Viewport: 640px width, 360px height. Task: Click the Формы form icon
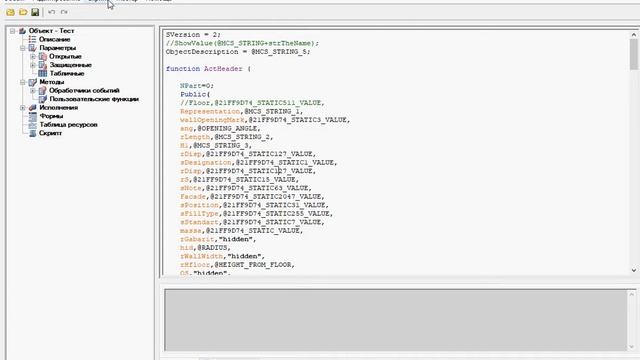coord(32,116)
